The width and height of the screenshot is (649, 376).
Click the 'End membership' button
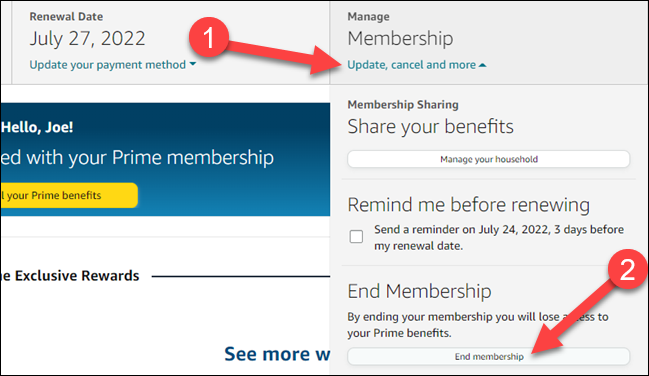pyautogui.click(x=489, y=357)
